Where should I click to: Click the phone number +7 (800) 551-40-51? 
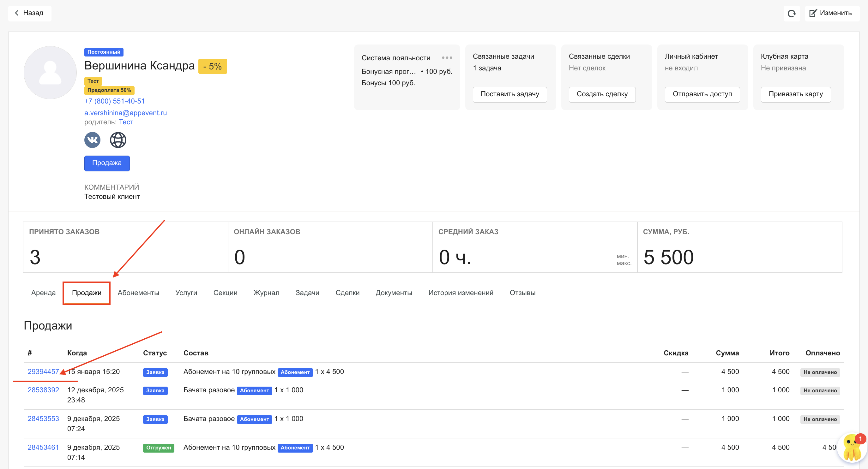point(114,101)
